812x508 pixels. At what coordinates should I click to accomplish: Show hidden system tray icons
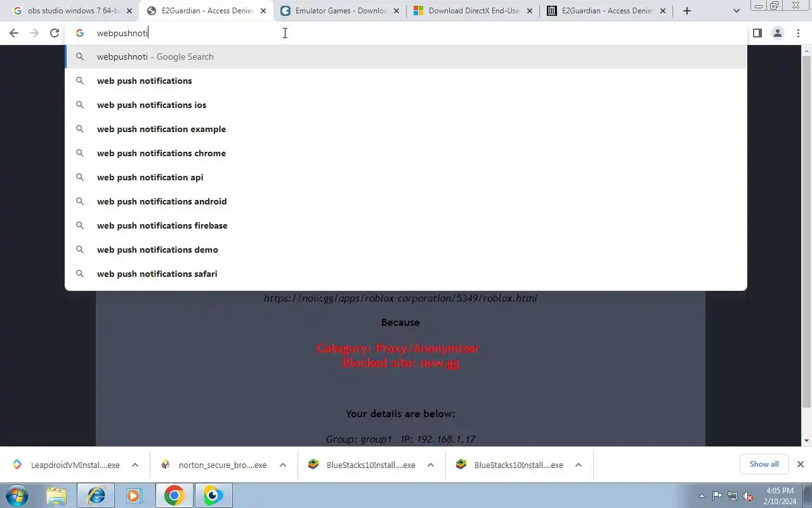pos(702,496)
